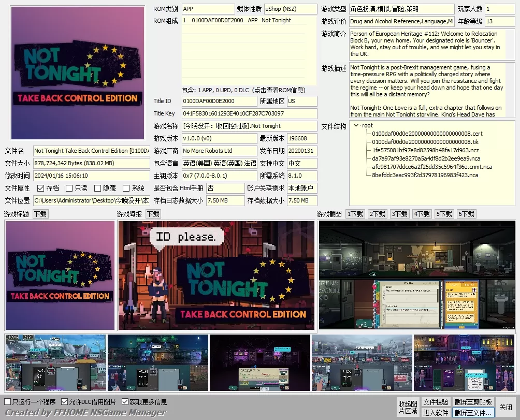Disable the 获取更多信息 checkbox
520x420 pixels.
point(125,401)
